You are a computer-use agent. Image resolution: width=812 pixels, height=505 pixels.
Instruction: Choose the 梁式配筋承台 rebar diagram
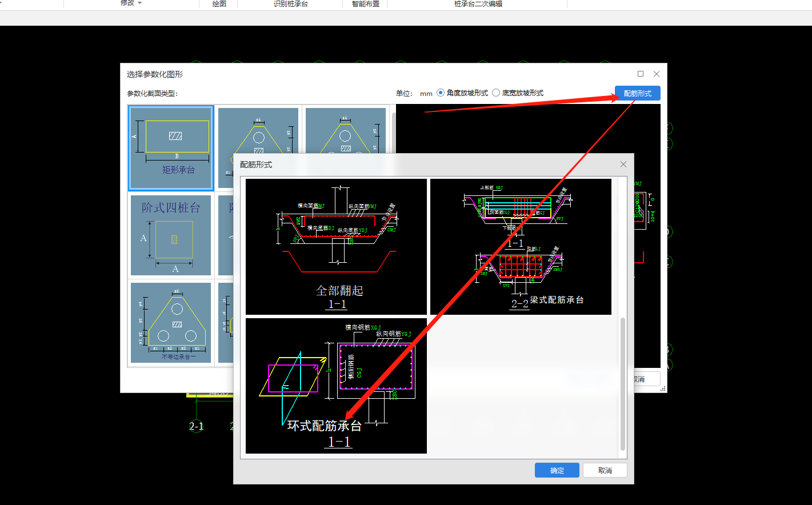[x=520, y=246]
